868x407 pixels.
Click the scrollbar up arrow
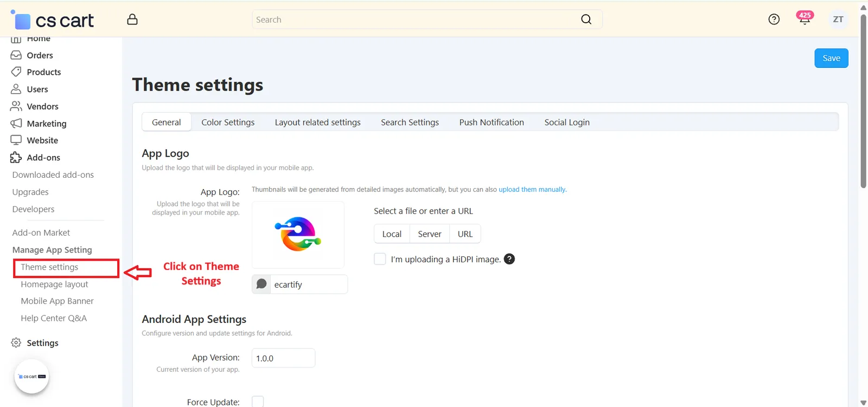863,8
